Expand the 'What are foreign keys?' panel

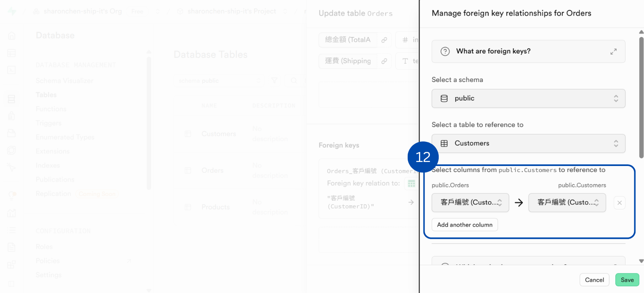click(x=613, y=51)
